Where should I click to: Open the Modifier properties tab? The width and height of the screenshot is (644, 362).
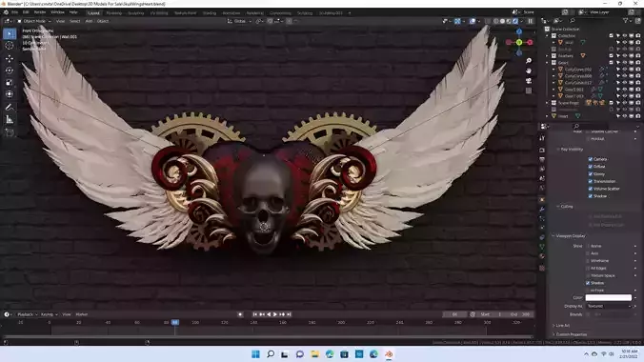click(542, 210)
